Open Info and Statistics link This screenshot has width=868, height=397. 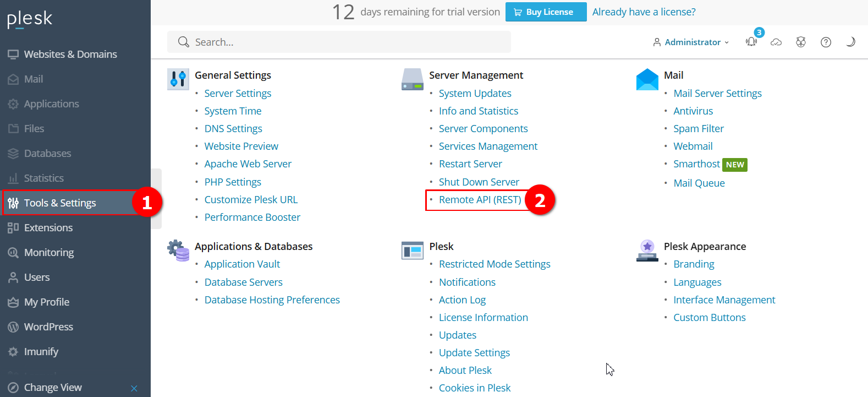click(x=479, y=111)
